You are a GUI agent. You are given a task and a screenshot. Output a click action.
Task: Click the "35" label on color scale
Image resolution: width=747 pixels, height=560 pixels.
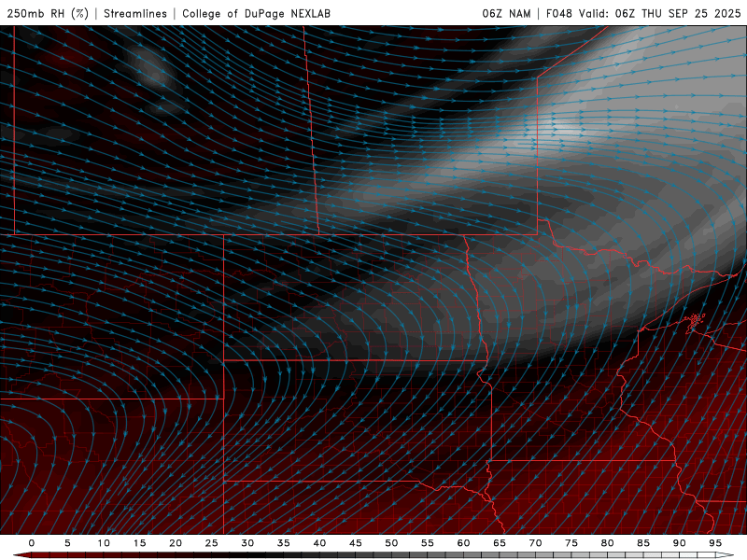[x=284, y=543]
